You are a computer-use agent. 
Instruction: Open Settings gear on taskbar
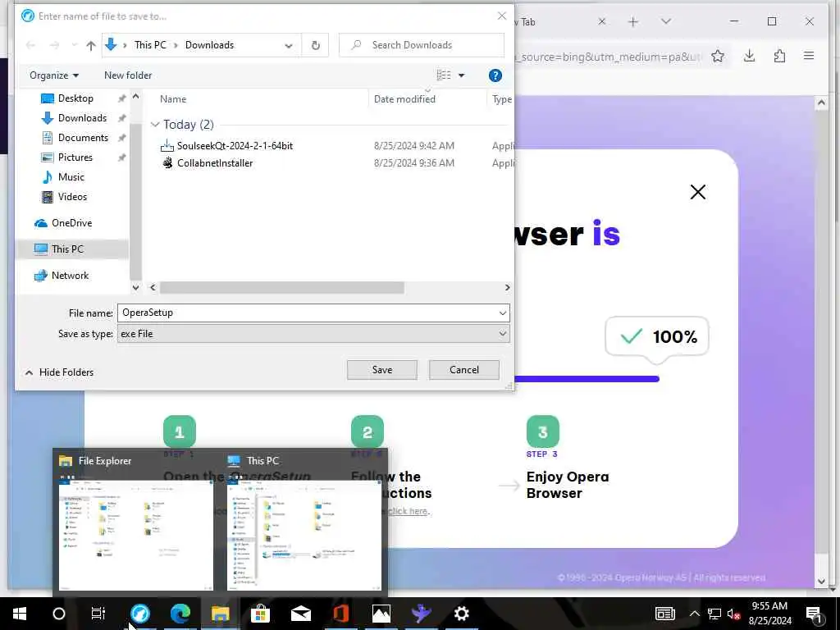click(461, 614)
